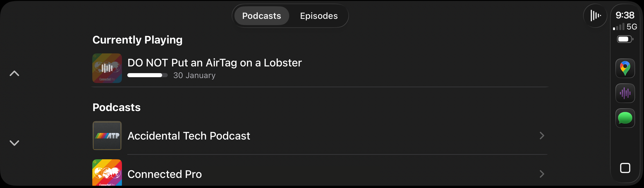Tap the ATP podcast artwork

(x=107, y=136)
